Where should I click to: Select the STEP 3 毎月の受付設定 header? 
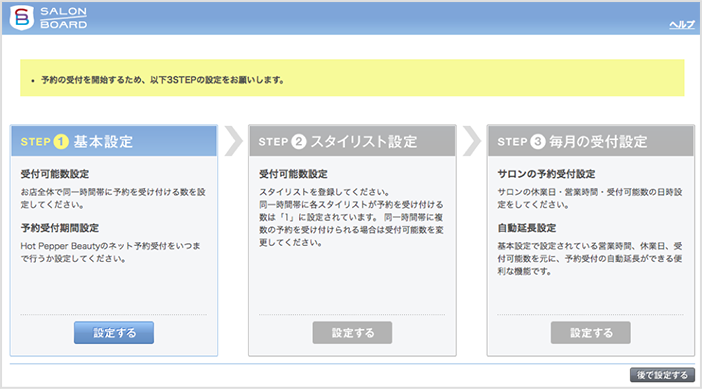[x=591, y=141]
